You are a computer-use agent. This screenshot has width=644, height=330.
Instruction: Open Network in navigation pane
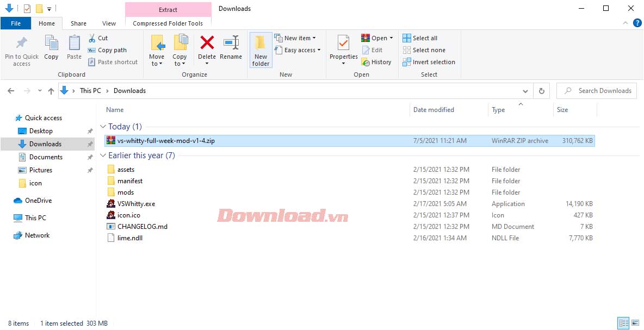(37, 235)
